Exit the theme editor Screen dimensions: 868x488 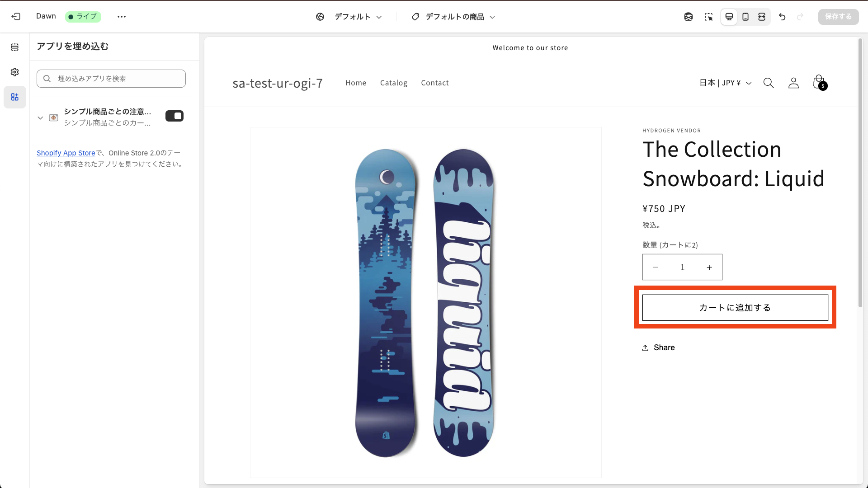click(16, 17)
